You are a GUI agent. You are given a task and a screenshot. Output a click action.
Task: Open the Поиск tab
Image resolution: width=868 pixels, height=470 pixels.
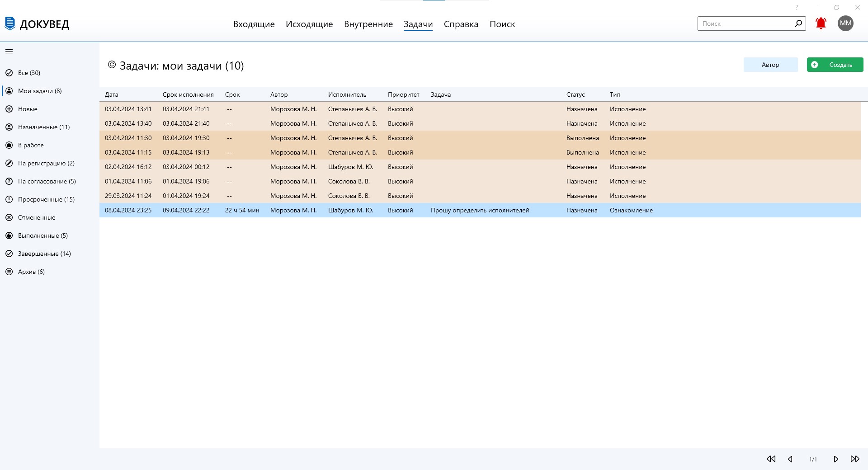tap(502, 24)
